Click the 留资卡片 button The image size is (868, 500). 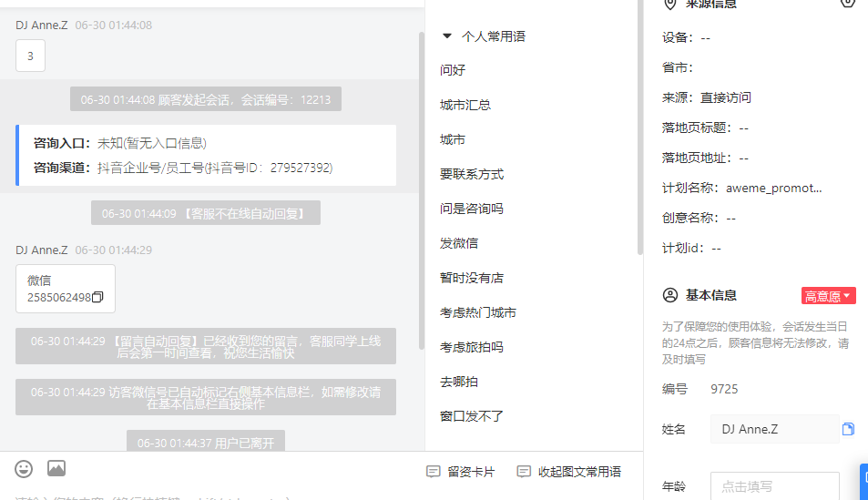coord(461,472)
